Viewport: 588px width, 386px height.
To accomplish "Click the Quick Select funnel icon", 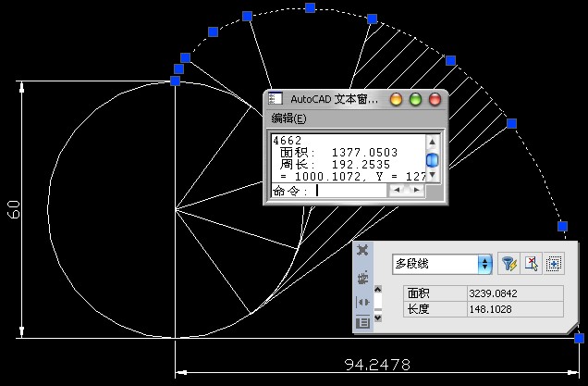I will click(x=509, y=264).
